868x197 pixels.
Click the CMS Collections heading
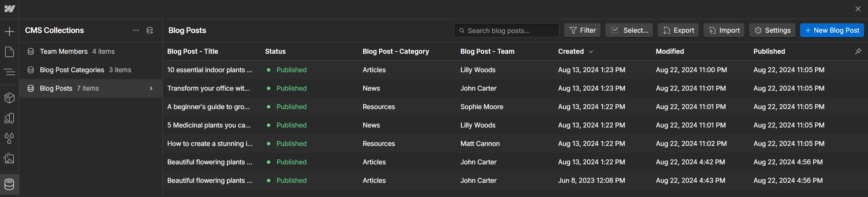click(x=54, y=30)
